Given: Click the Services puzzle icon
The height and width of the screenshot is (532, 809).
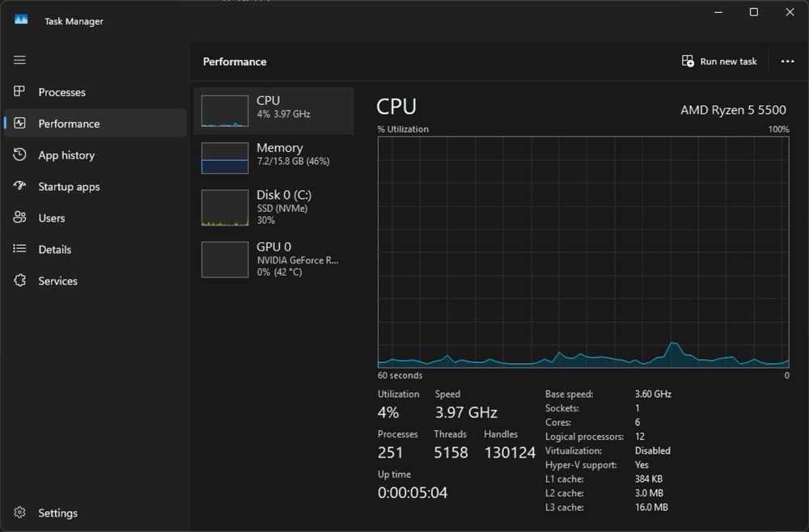Looking at the screenshot, I should point(19,281).
